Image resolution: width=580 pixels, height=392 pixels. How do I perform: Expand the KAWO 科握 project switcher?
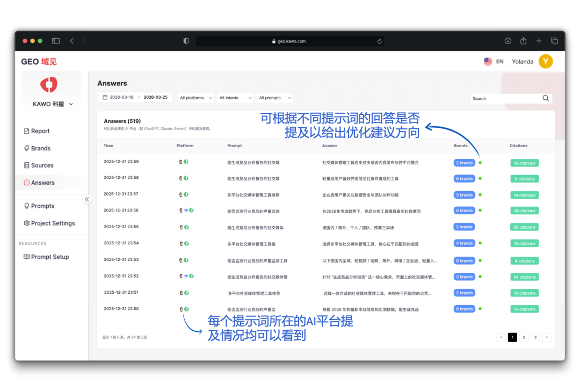52,104
